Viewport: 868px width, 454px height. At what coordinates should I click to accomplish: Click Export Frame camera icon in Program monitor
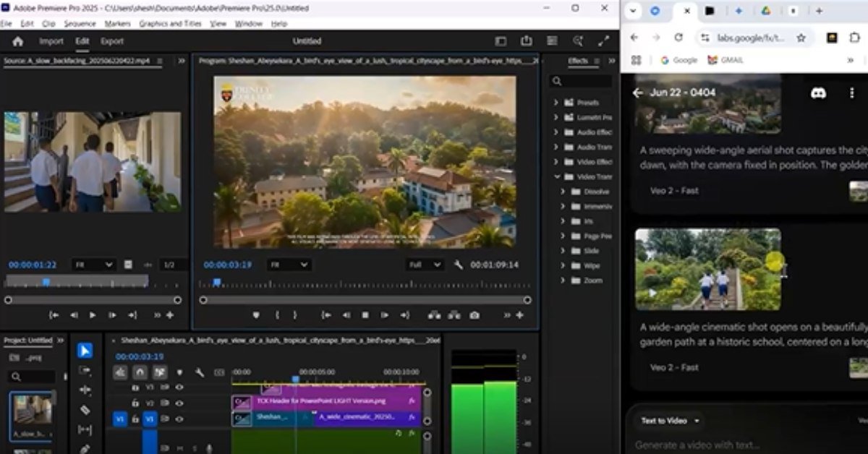[x=474, y=315]
